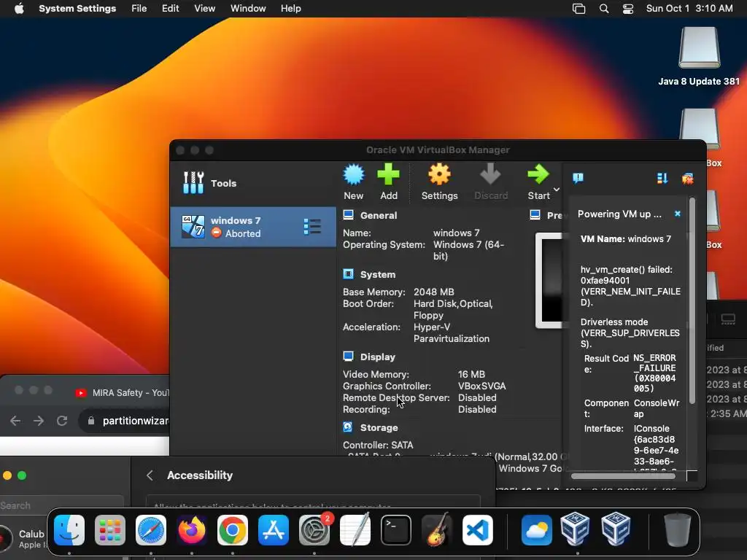Image resolution: width=747 pixels, height=560 pixels.
Task: Click the notification panel vertical scrollbar
Action: coord(692,301)
